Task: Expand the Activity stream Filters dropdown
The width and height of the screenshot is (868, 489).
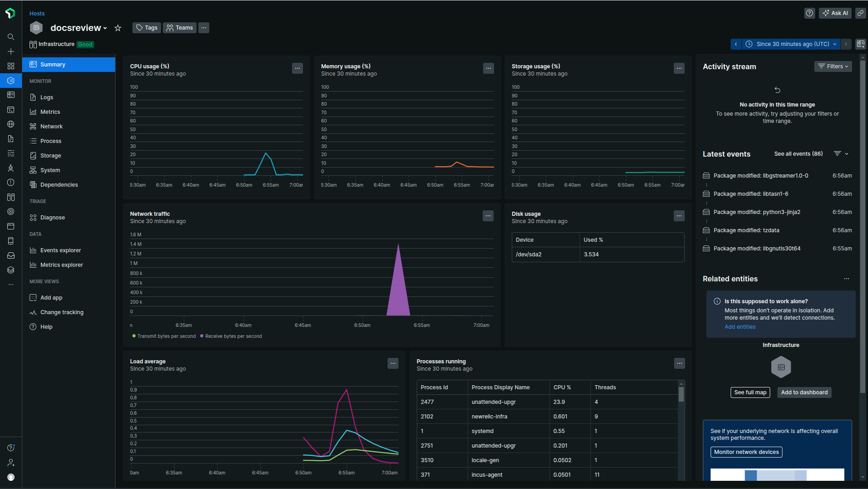Action: (x=833, y=66)
